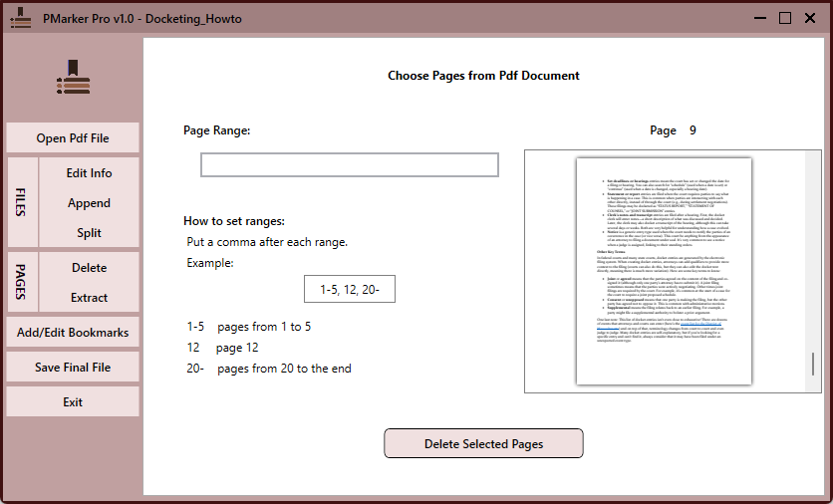This screenshot has height=504, width=833.
Task: Focus the Page Range input field
Action: (350, 164)
